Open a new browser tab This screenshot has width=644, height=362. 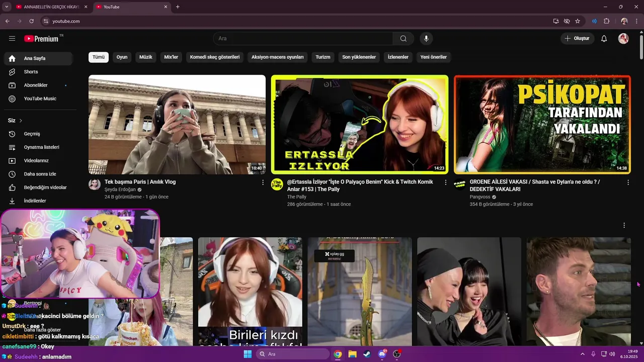click(178, 7)
